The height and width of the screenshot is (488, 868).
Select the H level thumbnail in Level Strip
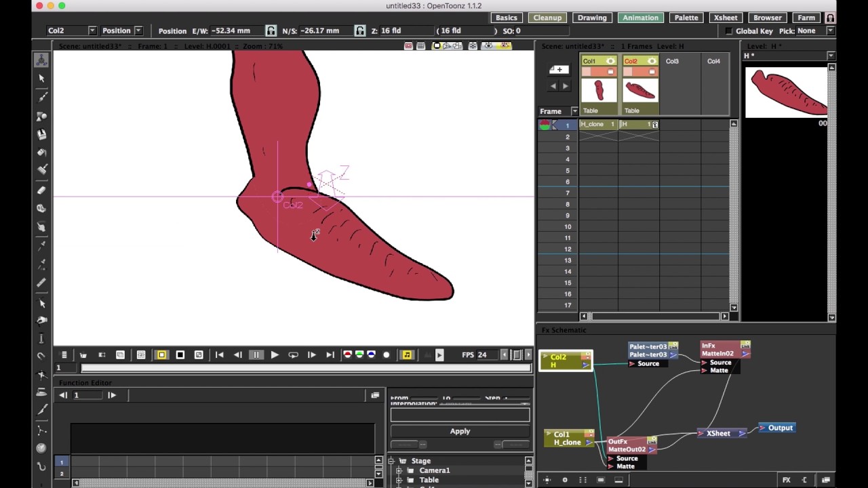pyautogui.click(x=786, y=92)
